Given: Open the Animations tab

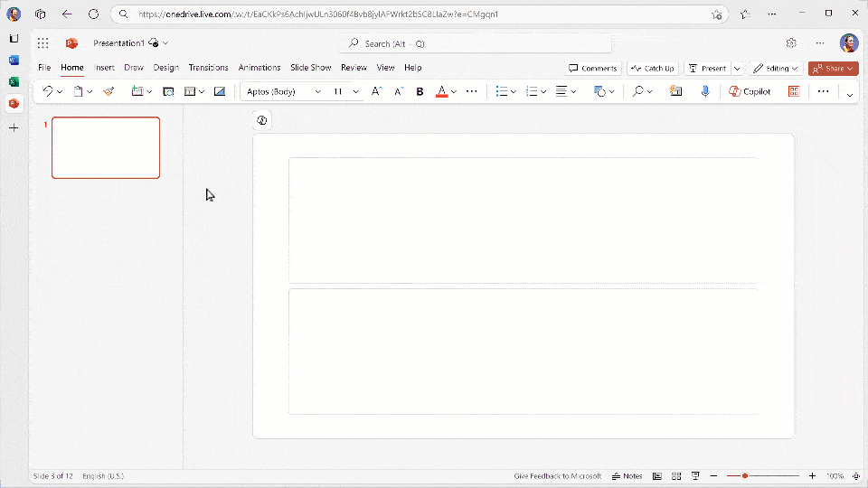Looking at the screenshot, I should tap(259, 68).
